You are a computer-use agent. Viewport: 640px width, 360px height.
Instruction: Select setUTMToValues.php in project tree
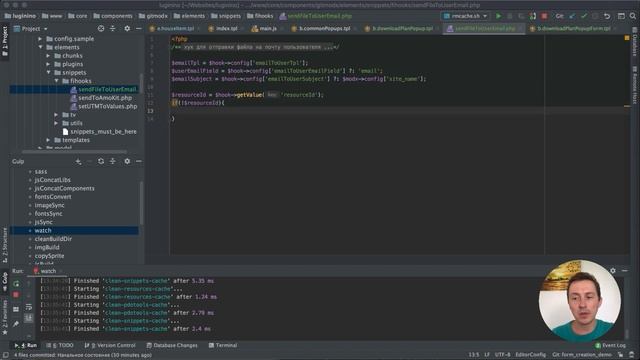click(108, 106)
